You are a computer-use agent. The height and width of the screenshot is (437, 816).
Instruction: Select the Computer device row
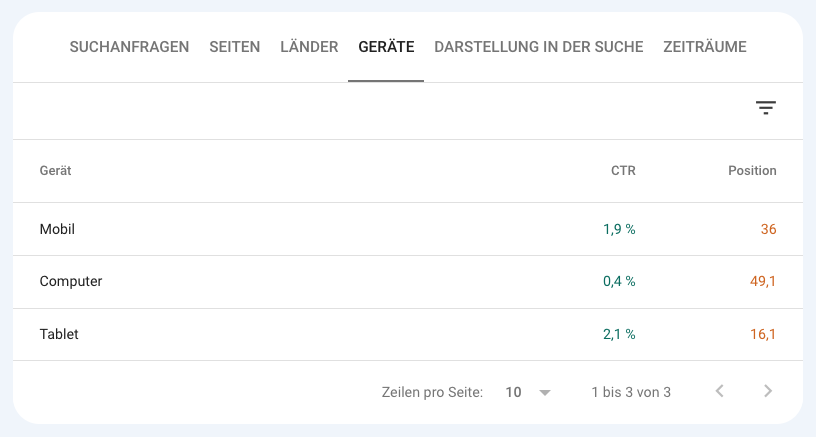[x=71, y=282]
